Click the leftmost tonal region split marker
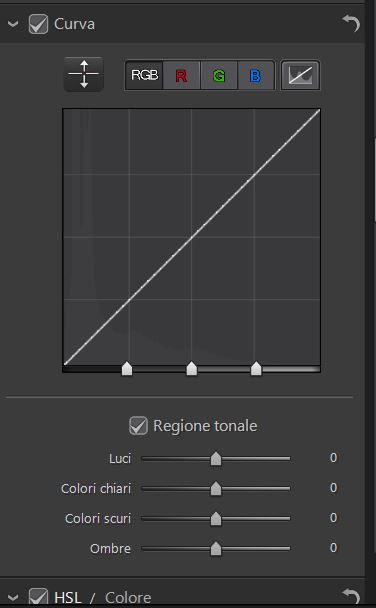 (127, 368)
